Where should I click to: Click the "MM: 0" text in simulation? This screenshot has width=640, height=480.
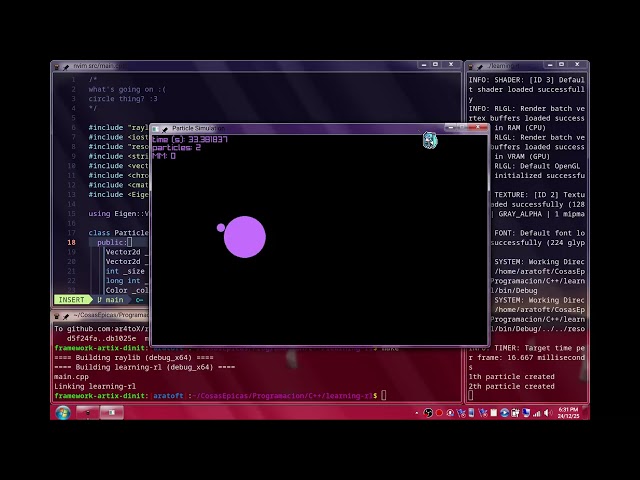click(x=164, y=156)
